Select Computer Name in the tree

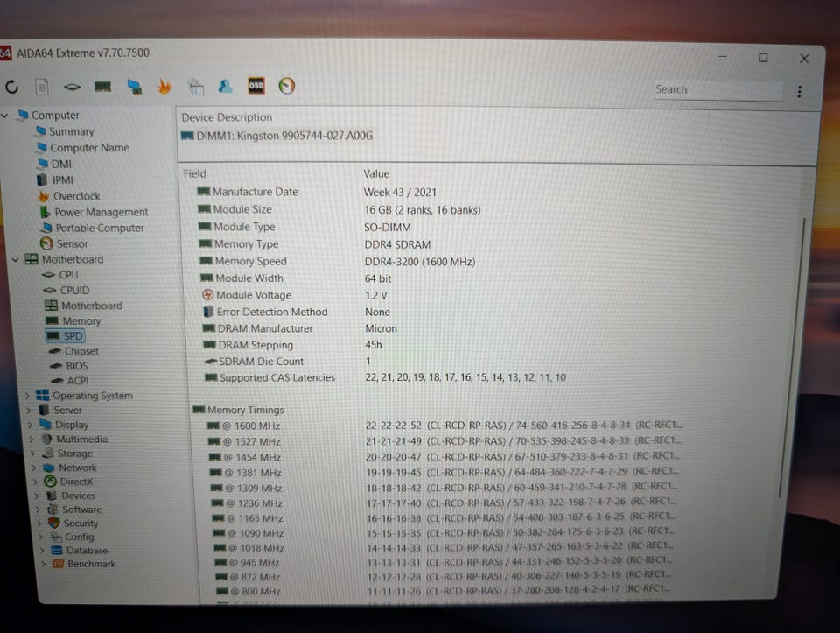83,147
